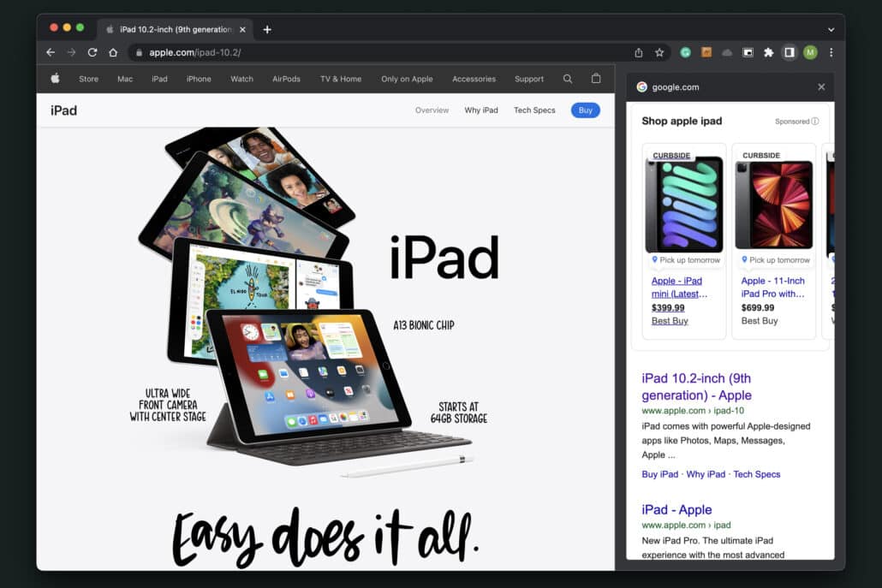The width and height of the screenshot is (882, 588).
Task: Open the shopping bag icon
Action: click(x=596, y=79)
